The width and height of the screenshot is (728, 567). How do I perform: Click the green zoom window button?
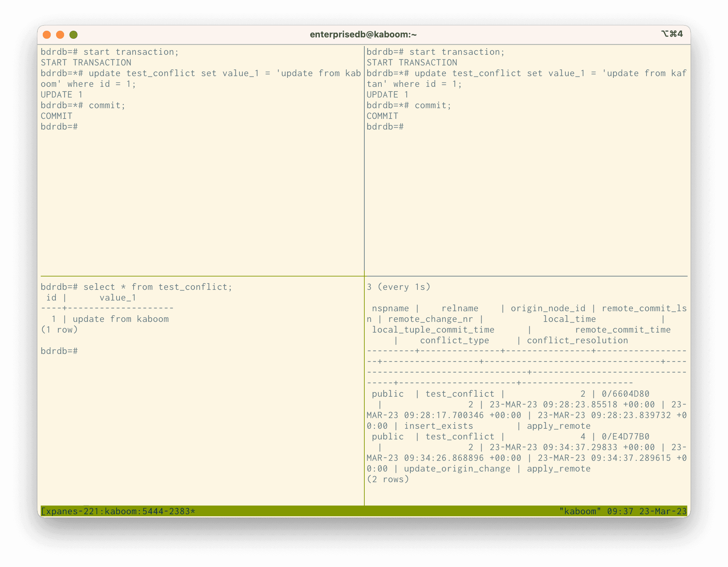[x=73, y=35]
